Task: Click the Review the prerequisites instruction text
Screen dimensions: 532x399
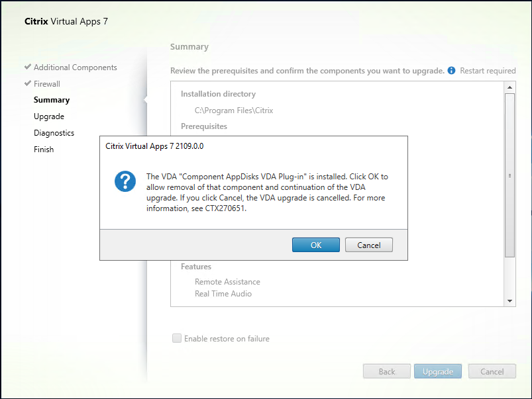Action: tap(307, 71)
